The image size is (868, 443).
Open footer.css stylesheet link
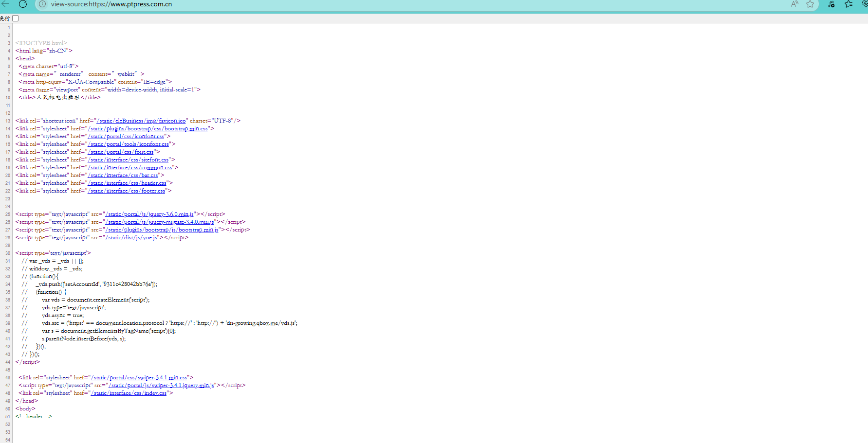point(127,191)
